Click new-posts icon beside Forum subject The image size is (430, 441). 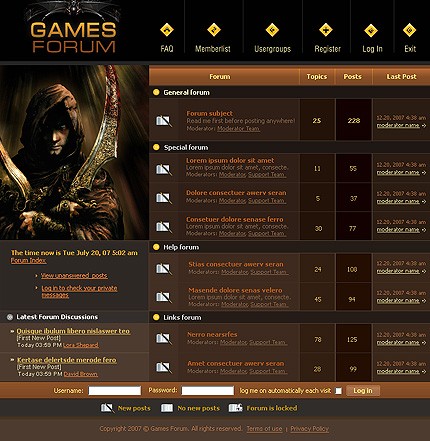point(164,121)
